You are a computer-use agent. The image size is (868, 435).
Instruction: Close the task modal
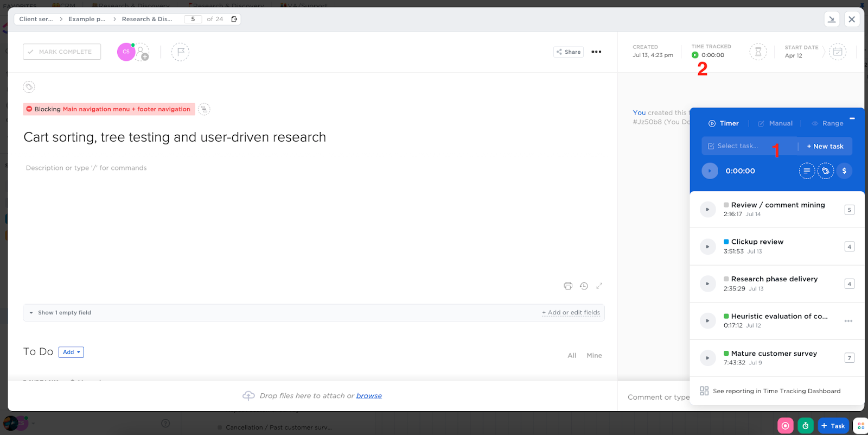point(852,19)
